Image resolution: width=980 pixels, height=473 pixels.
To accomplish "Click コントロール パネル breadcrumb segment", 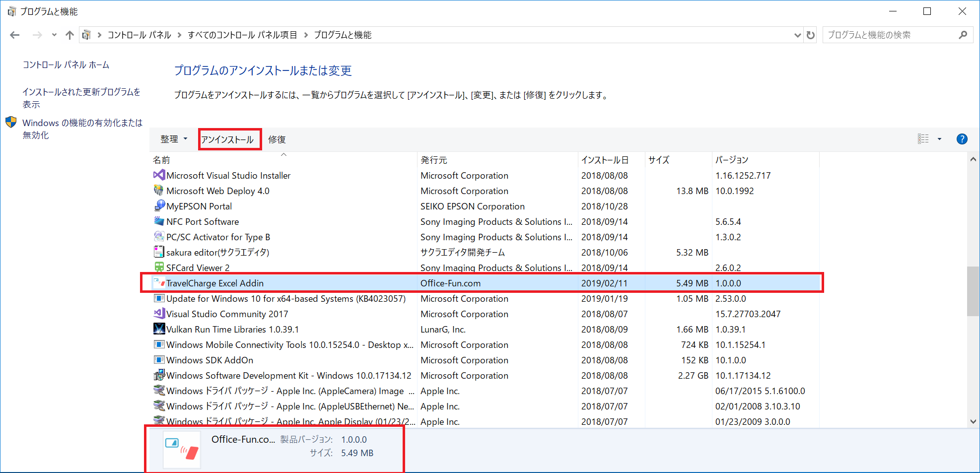I will pos(139,35).
